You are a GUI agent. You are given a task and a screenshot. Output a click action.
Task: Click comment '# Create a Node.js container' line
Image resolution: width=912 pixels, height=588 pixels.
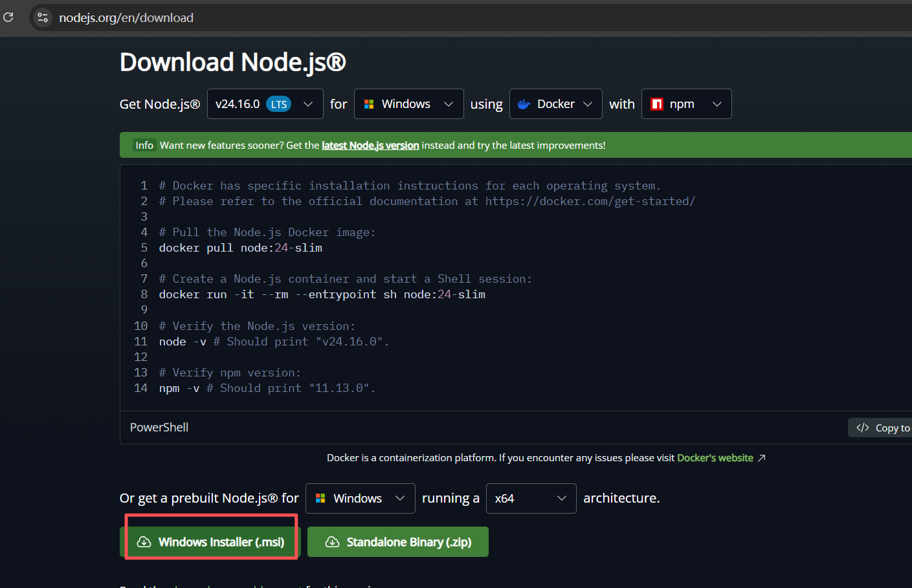[x=346, y=279]
